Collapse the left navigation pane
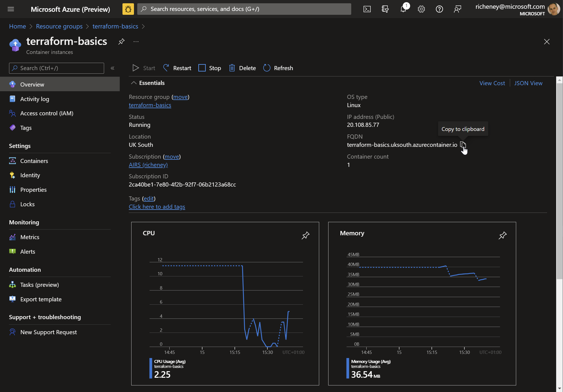 pos(112,68)
